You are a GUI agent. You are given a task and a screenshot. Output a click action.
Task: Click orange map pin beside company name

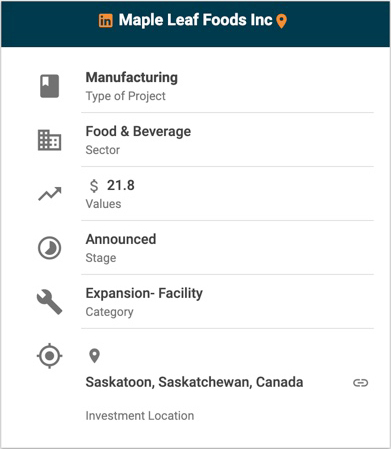tap(282, 21)
